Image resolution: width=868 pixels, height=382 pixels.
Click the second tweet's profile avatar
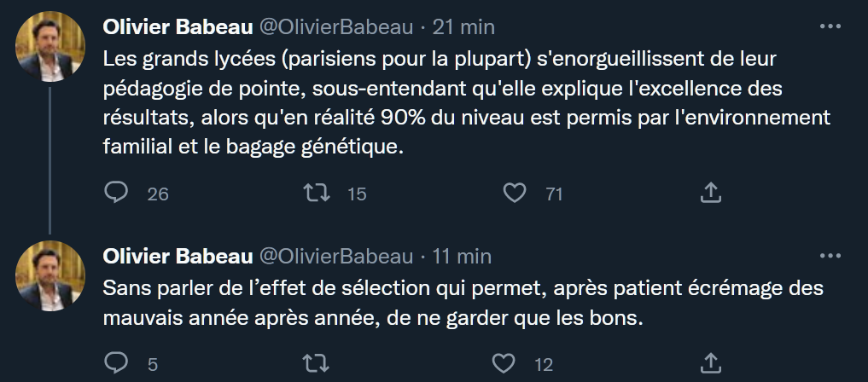pos(51,275)
